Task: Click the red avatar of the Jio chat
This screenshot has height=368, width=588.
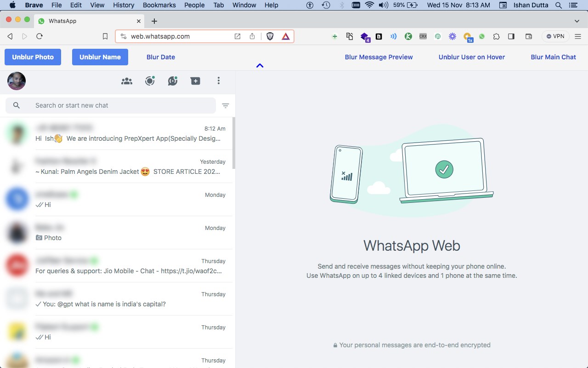Action: [17, 265]
